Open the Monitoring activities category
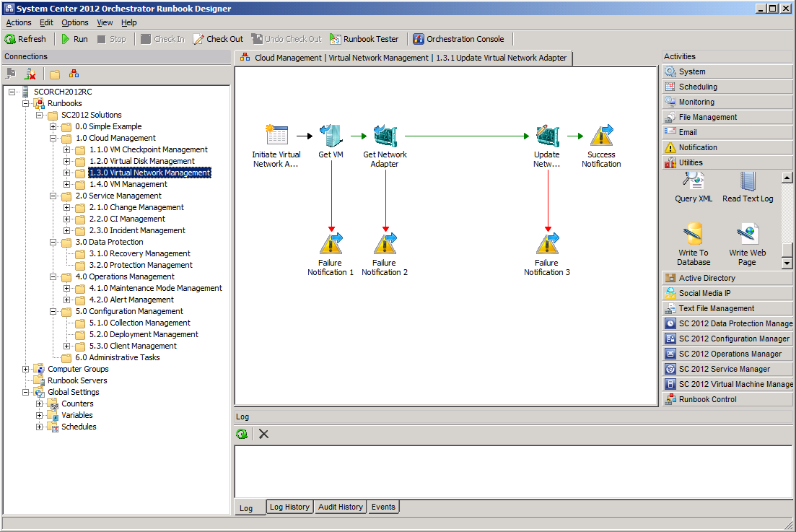The image size is (796, 532). [727, 102]
